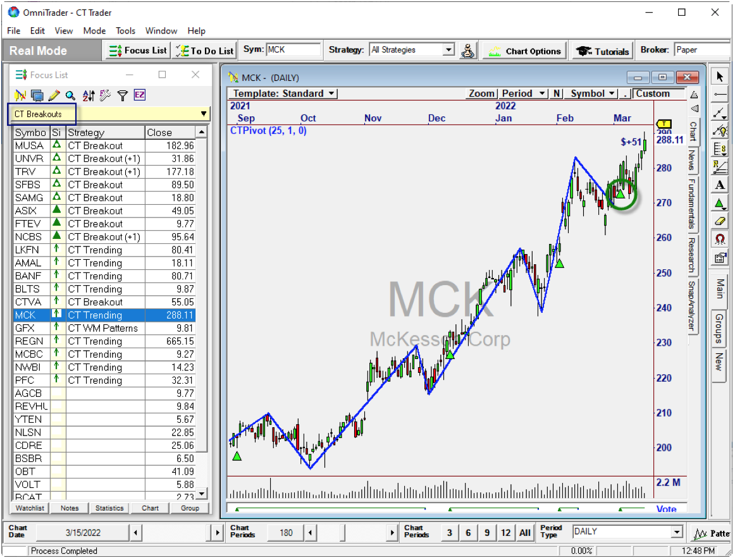Open the Window menu
The width and height of the screenshot is (735, 560).
click(161, 31)
